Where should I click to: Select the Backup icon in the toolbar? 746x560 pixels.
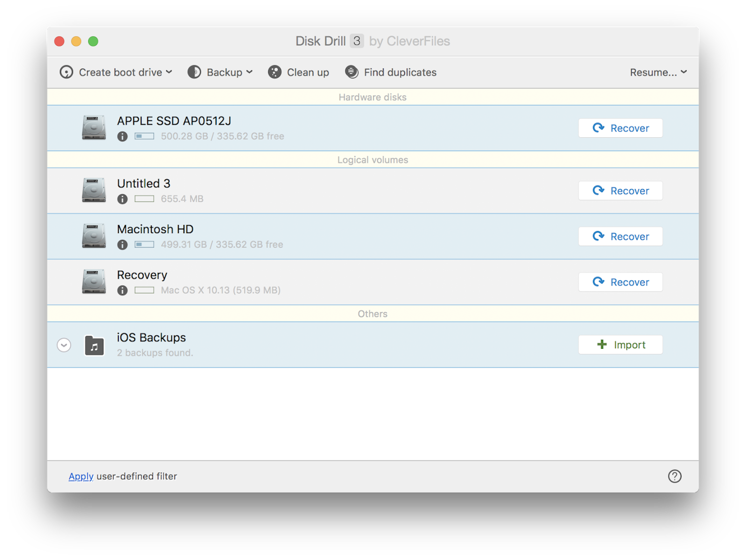point(194,72)
